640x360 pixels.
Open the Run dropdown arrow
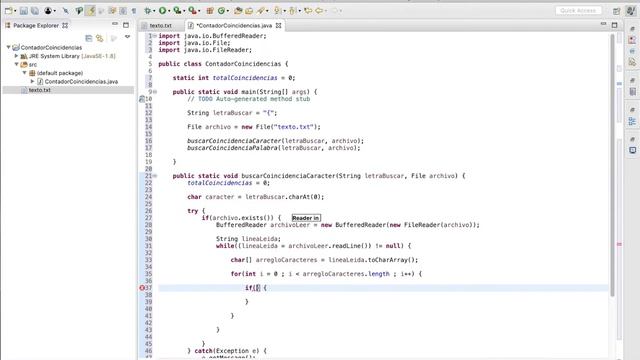click(x=169, y=11)
